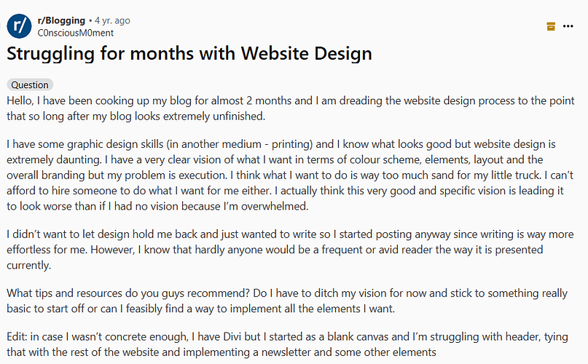Visit the r/Blogging subreddit link
This screenshot has width=588, height=364.
pos(61,20)
